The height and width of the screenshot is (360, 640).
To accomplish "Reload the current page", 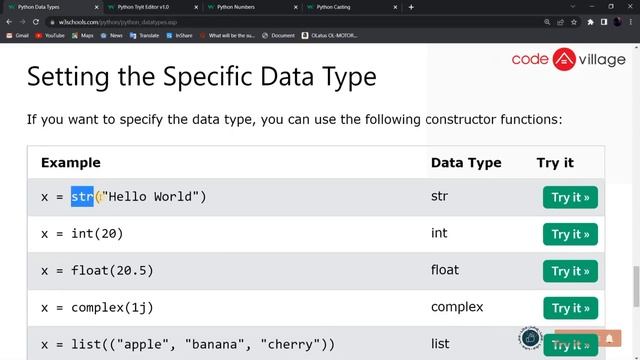I will coord(36,22).
